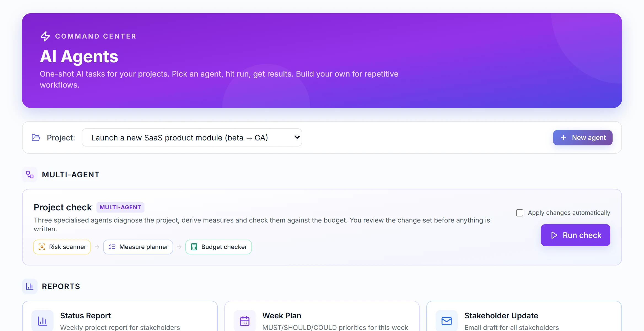
Task: Click 'Weekly project report for stakeholders' text
Action: click(120, 327)
